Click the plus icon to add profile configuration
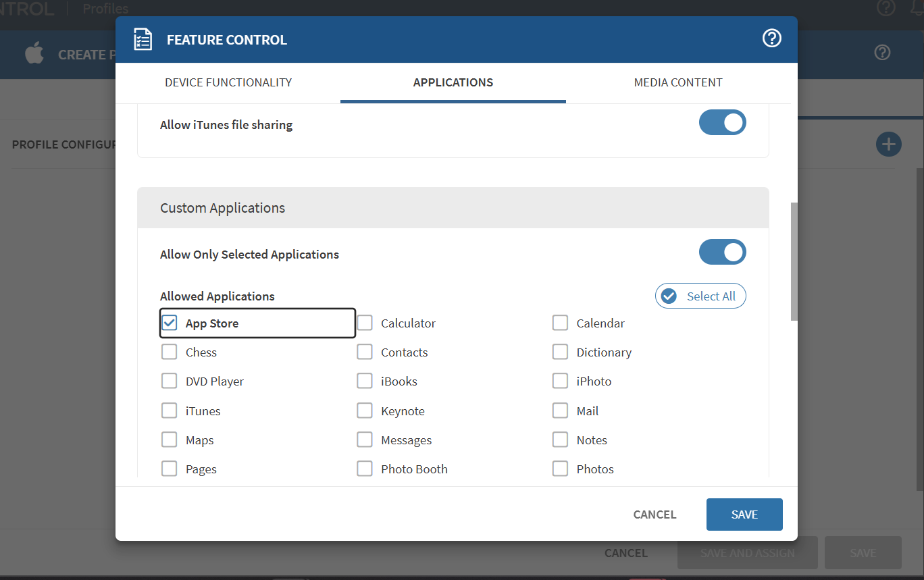 tap(888, 144)
